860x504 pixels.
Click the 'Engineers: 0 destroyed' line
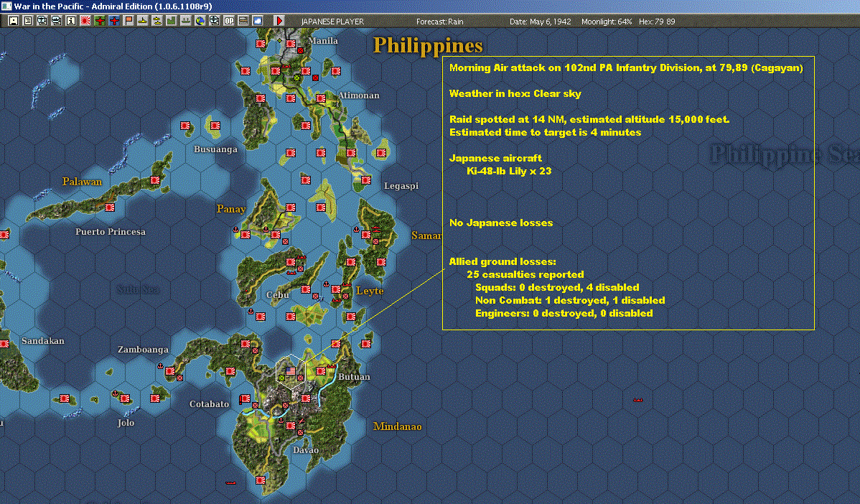point(564,313)
